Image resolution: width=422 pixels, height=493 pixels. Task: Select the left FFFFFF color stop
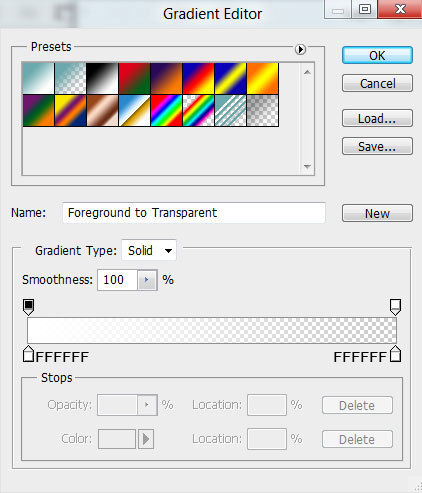[28, 354]
